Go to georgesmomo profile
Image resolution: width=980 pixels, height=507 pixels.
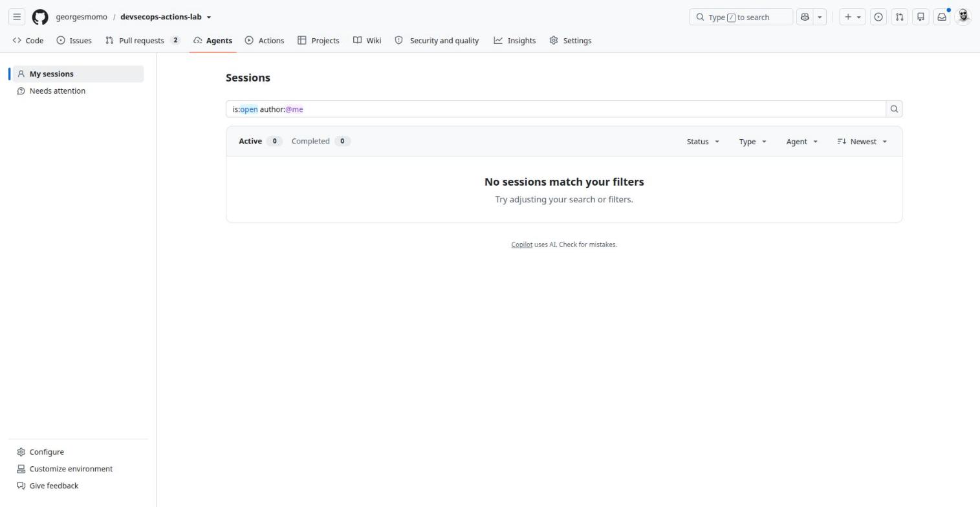point(82,17)
